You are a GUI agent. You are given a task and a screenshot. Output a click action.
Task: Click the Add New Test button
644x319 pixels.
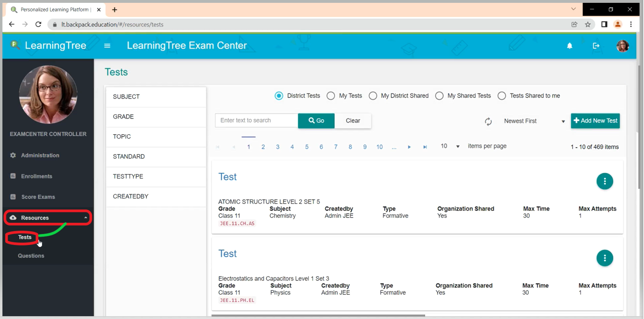(595, 120)
